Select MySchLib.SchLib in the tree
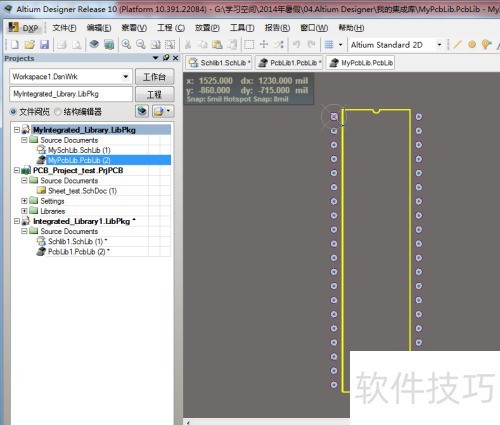 (x=79, y=150)
